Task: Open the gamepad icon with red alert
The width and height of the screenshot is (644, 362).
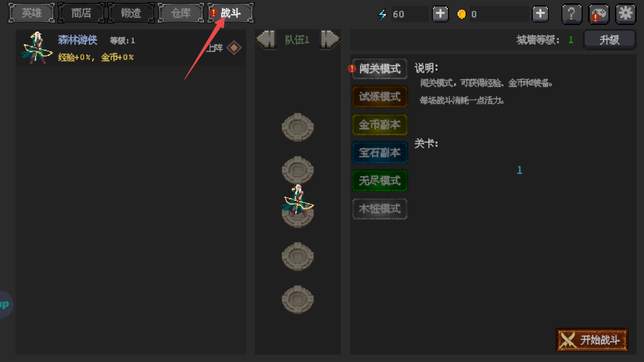Action: [599, 14]
